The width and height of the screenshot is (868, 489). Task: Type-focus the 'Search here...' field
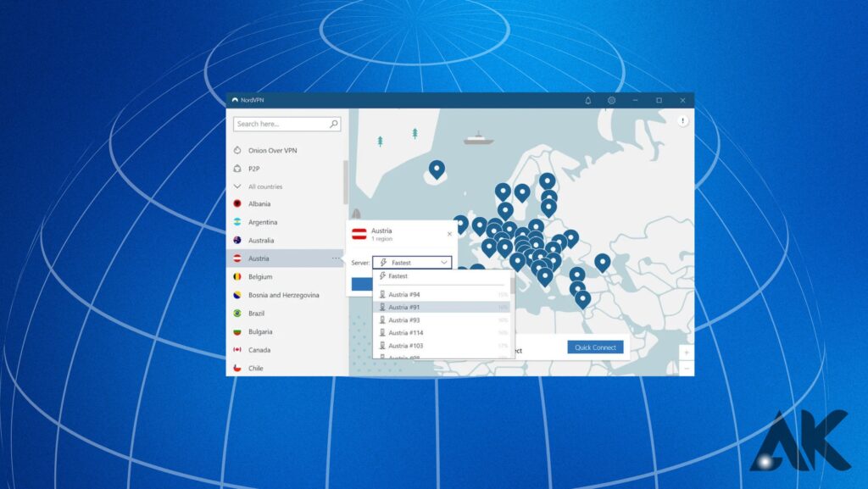pos(287,124)
